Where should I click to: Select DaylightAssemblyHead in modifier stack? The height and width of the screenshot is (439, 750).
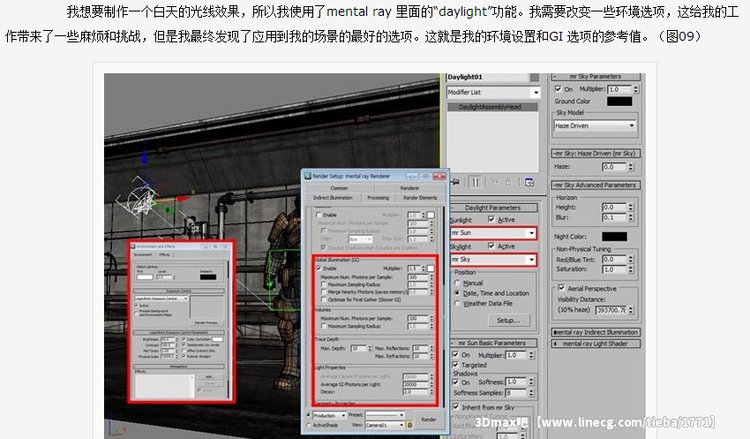492,107
